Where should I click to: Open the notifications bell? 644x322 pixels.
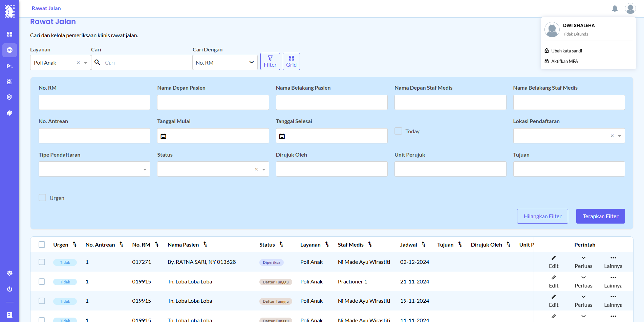coord(615,8)
